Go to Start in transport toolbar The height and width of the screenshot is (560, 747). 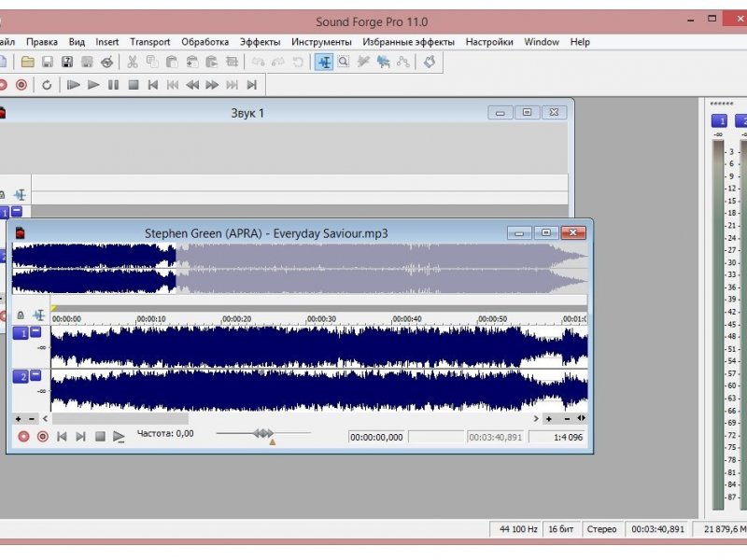pos(153,85)
